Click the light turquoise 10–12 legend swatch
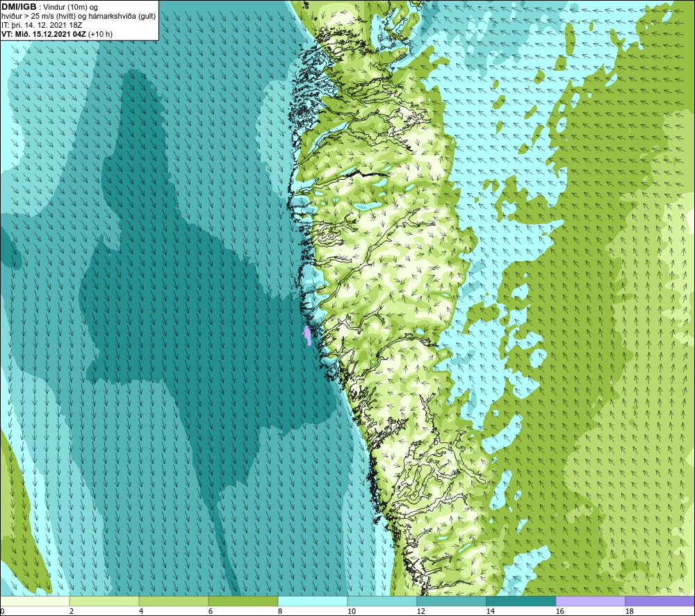 [x=382, y=601]
